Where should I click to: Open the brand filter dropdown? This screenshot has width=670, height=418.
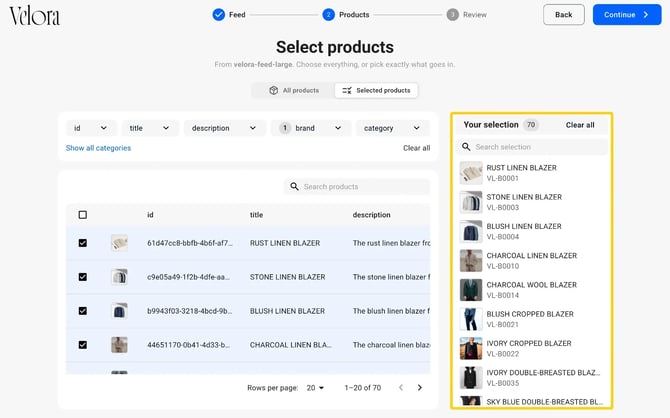pyautogui.click(x=311, y=128)
